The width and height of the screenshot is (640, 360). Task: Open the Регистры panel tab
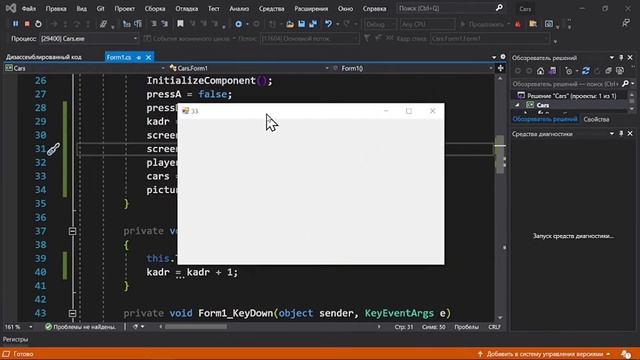(16, 339)
